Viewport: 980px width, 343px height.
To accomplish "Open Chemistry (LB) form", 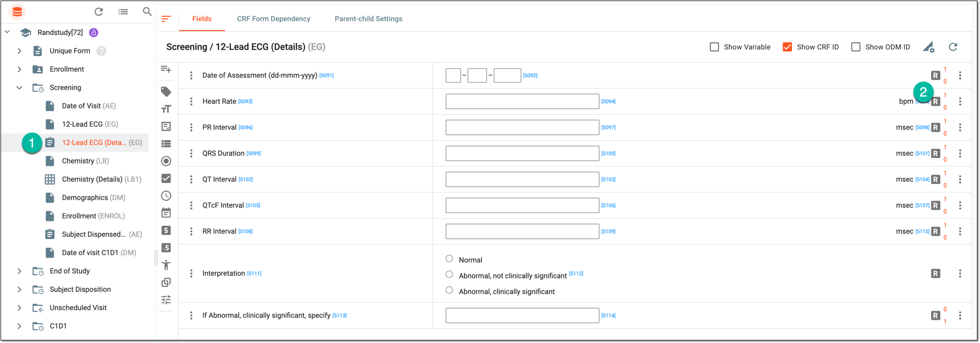I will point(85,161).
